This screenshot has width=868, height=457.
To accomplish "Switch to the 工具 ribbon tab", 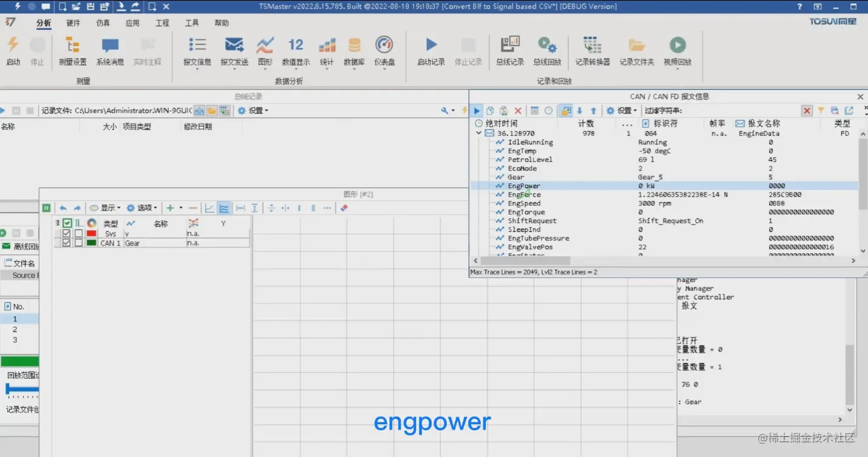I will tap(192, 23).
